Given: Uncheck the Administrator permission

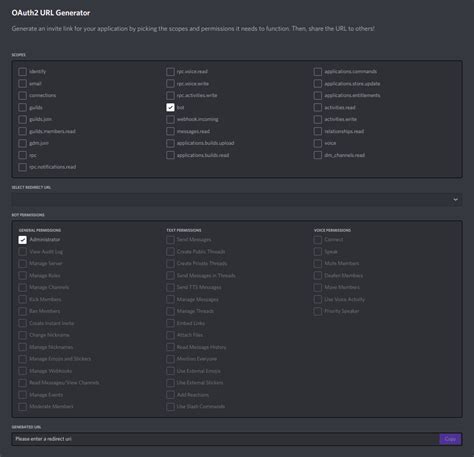Looking at the screenshot, I should click(x=22, y=240).
